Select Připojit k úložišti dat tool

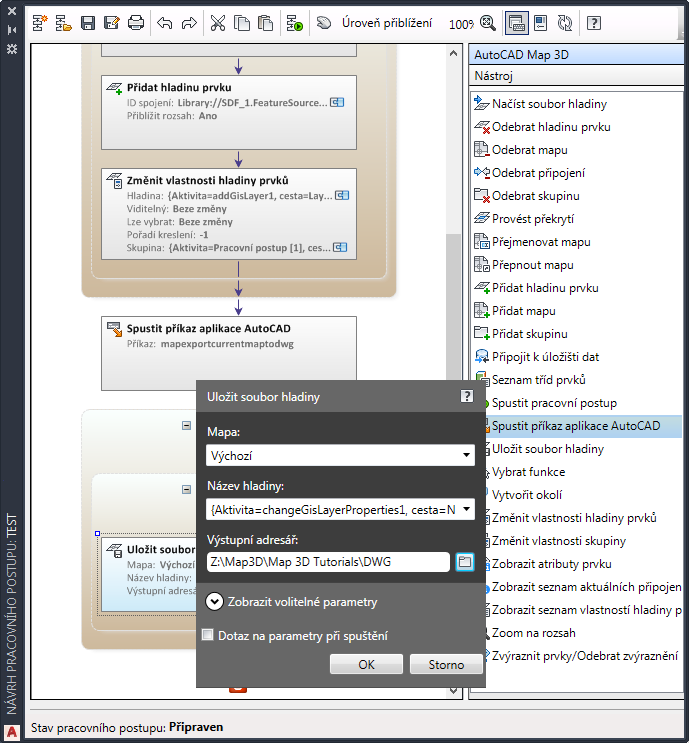point(537,357)
